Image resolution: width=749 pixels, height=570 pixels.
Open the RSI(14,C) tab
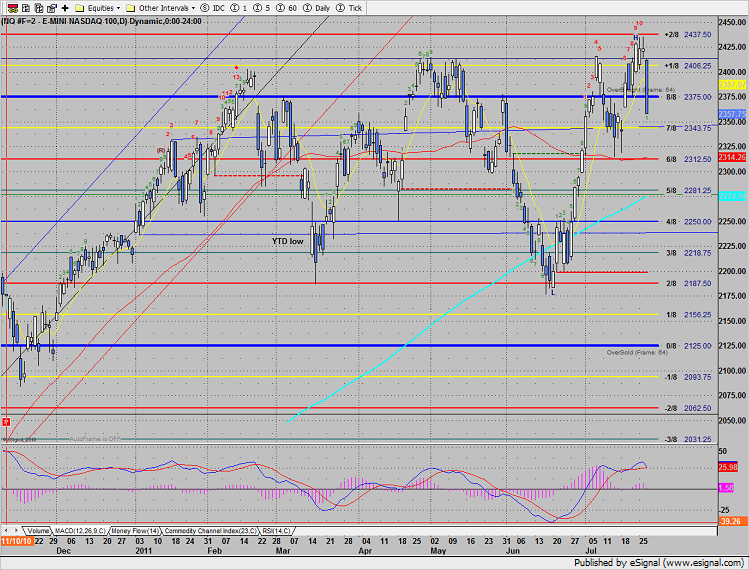[x=276, y=531]
